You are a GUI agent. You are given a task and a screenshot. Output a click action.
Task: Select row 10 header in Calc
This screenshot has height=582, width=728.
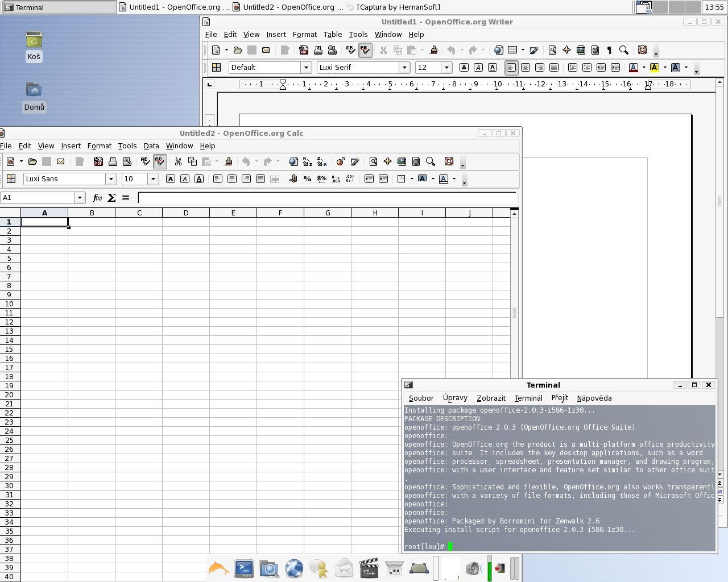(10, 304)
